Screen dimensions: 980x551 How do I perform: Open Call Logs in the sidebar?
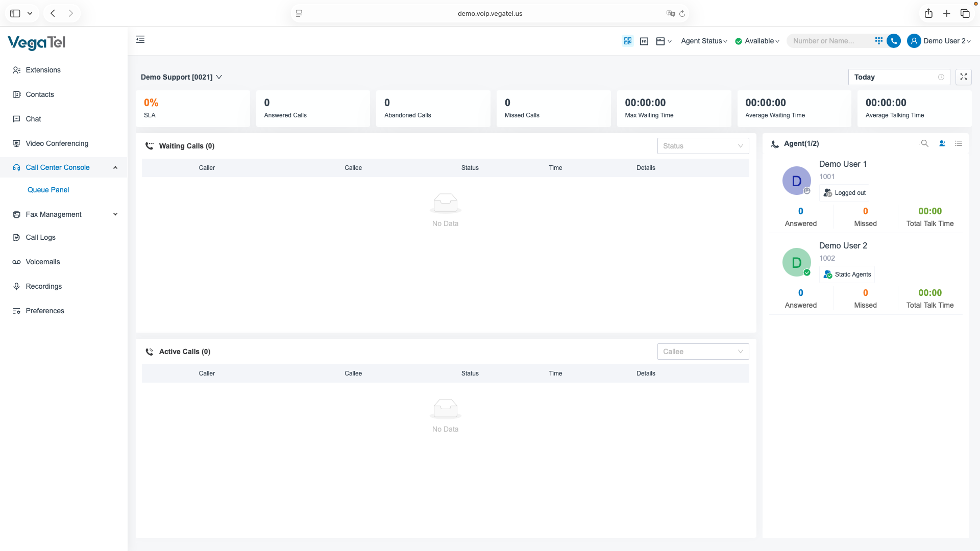coord(40,237)
